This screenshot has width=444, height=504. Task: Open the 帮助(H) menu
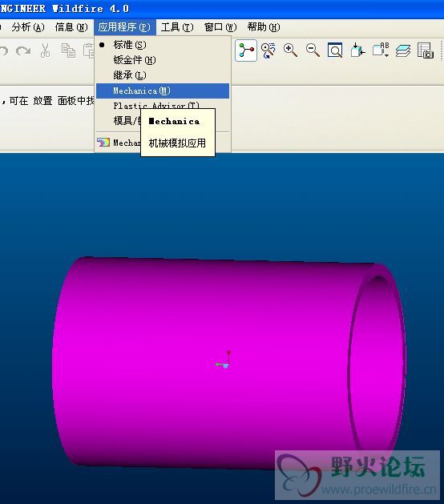click(264, 27)
